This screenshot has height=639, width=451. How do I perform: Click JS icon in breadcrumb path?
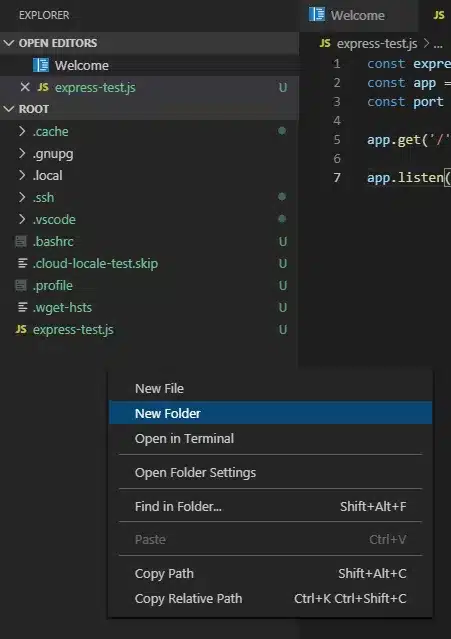tap(325, 43)
